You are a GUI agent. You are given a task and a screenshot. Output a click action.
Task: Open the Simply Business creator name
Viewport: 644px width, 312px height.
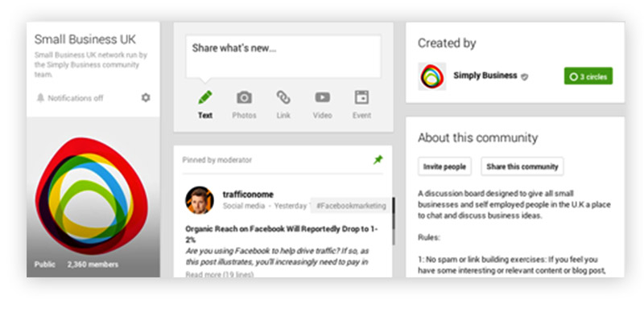pyautogui.click(x=485, y=76)
